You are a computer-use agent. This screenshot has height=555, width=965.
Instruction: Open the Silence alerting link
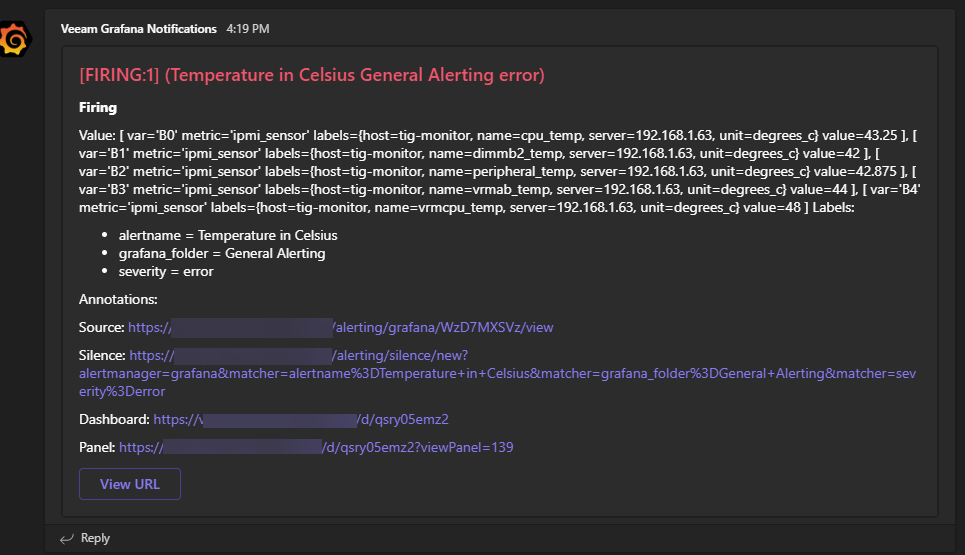click(497, 373)
